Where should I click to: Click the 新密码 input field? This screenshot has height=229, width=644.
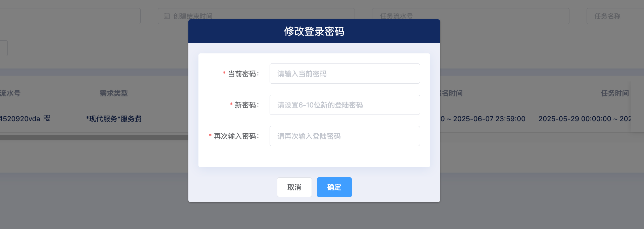(x=344, y=105)
